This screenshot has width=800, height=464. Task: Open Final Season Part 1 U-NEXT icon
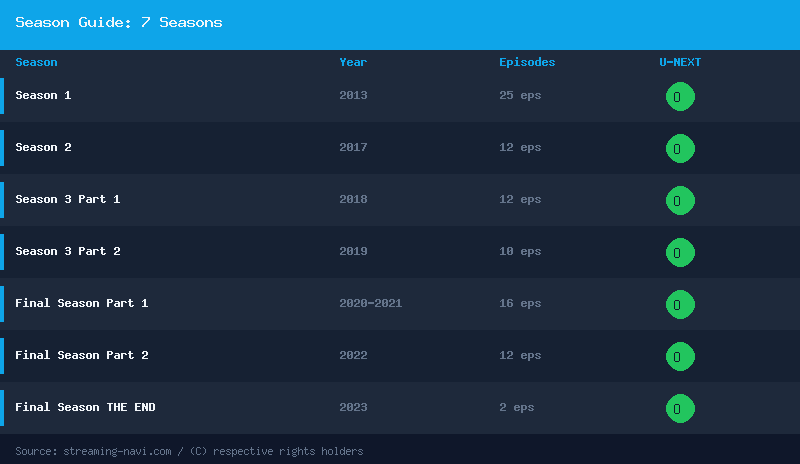pos(680,305)
